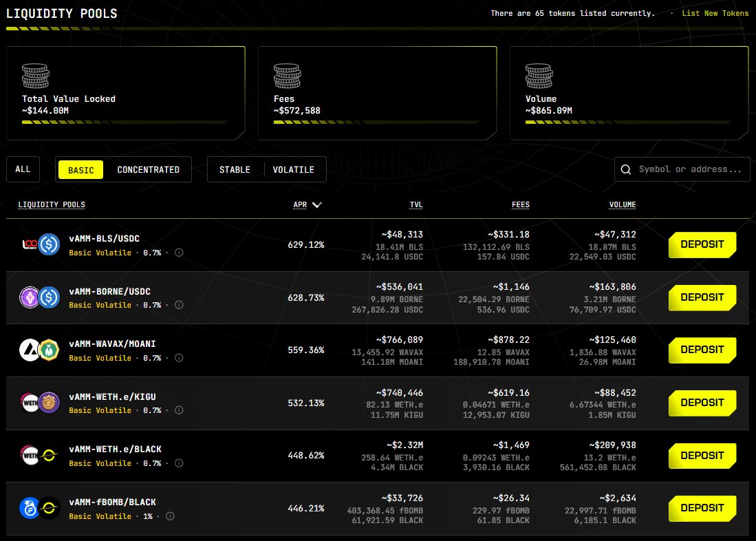
Task: Click the info icon on vAMM-fBOMB/BLACK row
Action: [x=170, y=516]
